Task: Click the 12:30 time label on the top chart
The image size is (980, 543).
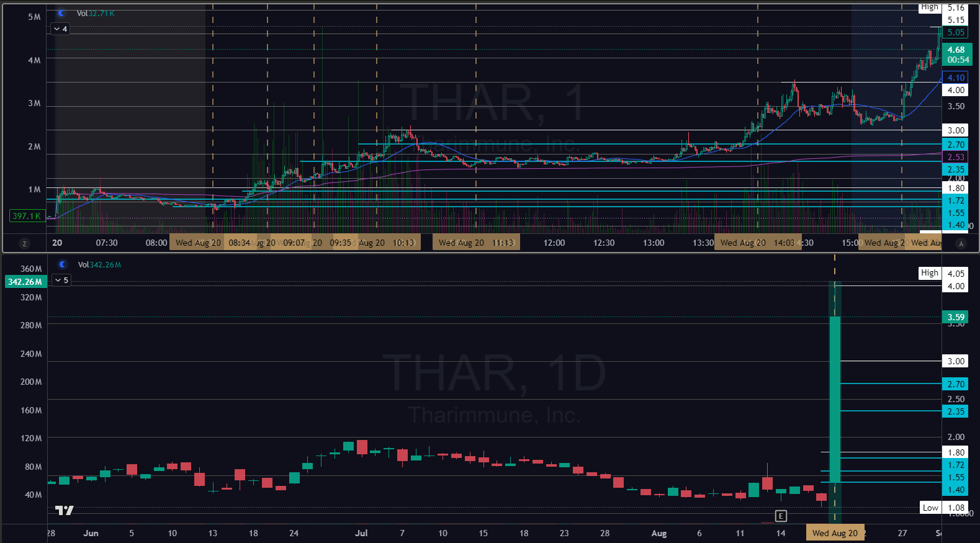Action: 604,243
